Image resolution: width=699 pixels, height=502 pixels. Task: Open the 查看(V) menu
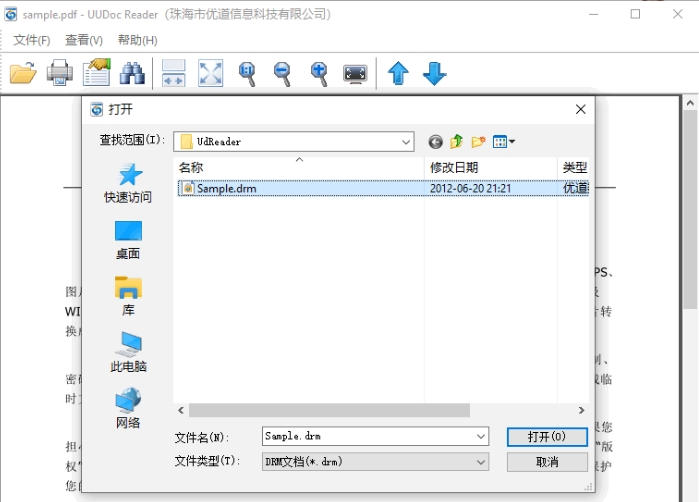(84, 40)
